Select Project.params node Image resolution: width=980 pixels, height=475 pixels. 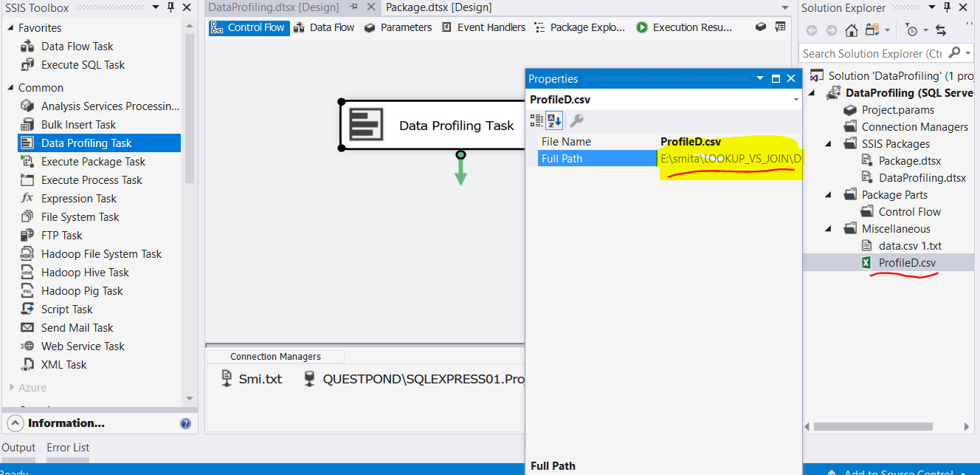[x=897, y=110]
